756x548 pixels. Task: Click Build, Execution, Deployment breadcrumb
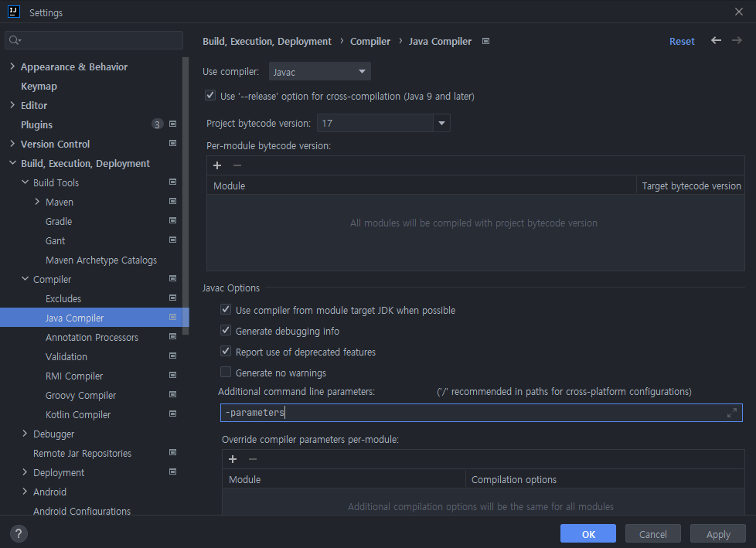point(267,42)
